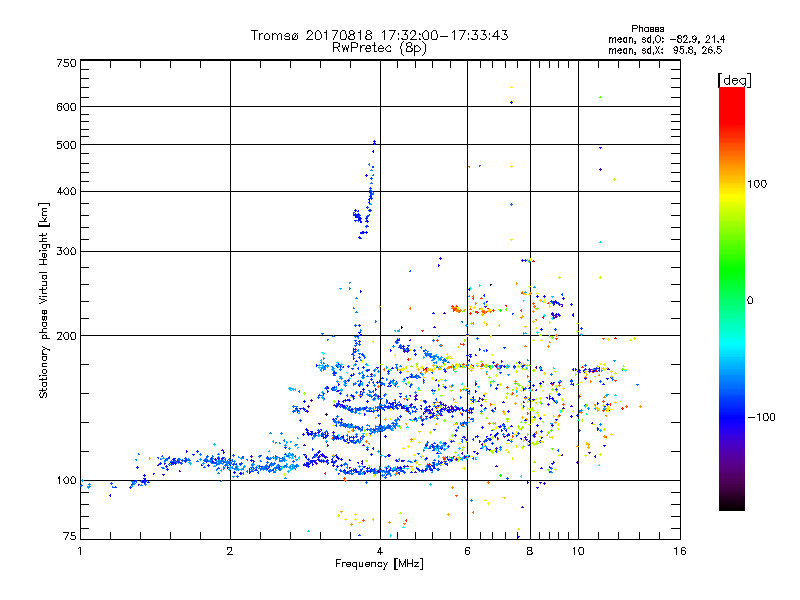This screenshot has width=800, height=600.
Task: Click the y-axis tick label '200'
Action: (x=66, y=336)
